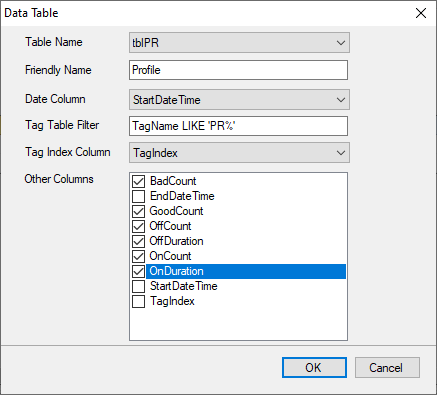Enable the TagIndex checkbox in Other Columns
The image size is (437, 395).
click(x=138, y=301)
